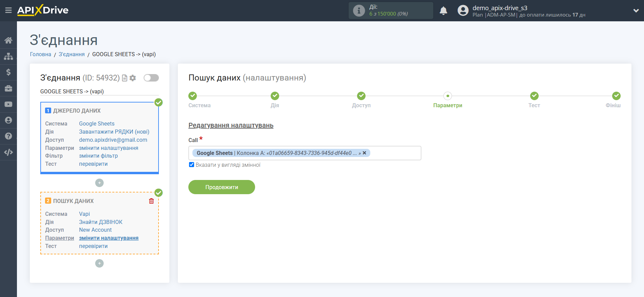Click the 'New Account' access link
This screenshot has height=297, width=644.
tap(95, 230)
